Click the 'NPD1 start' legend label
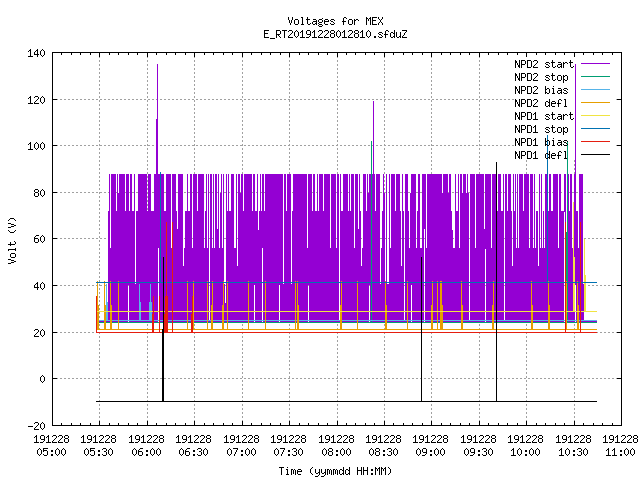 (544, 116)
